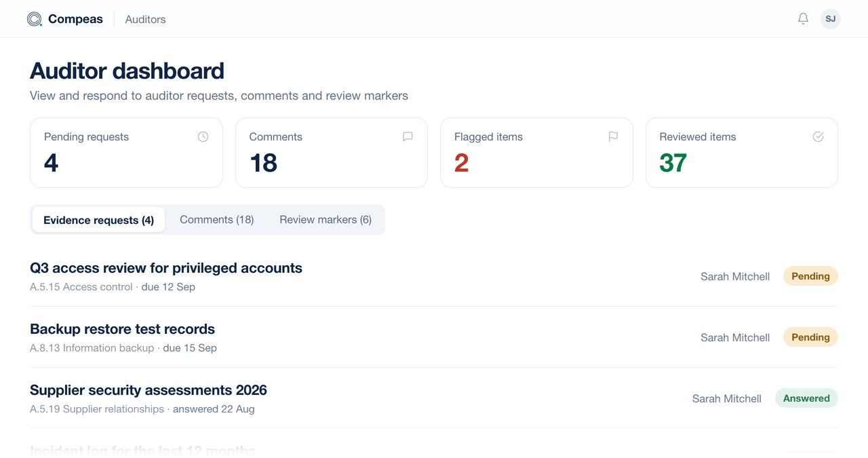Screen dimensions: 868x458
Task: Click Sarah Mitchell on Q3 access review row
Action: (735, 276)
